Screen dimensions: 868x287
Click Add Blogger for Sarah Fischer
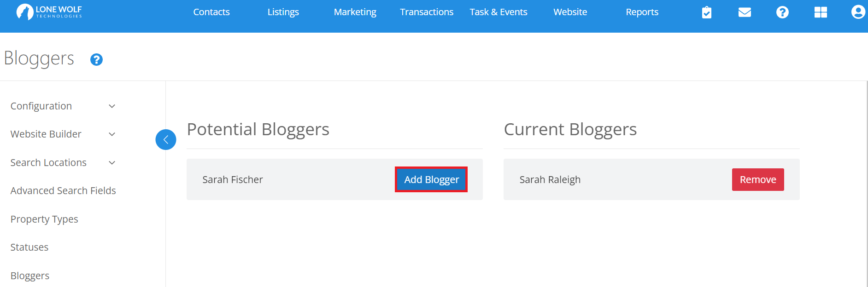pos(431,179)
